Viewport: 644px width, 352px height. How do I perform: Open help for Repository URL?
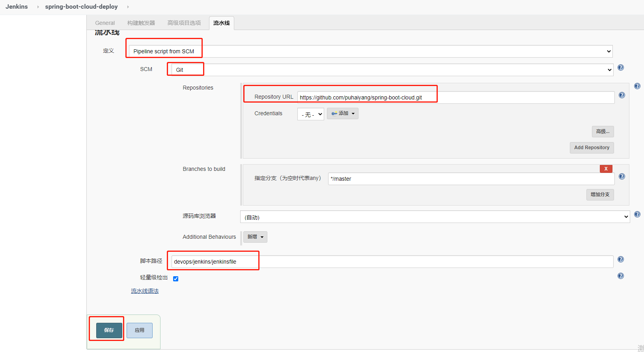tap(622, 95)
